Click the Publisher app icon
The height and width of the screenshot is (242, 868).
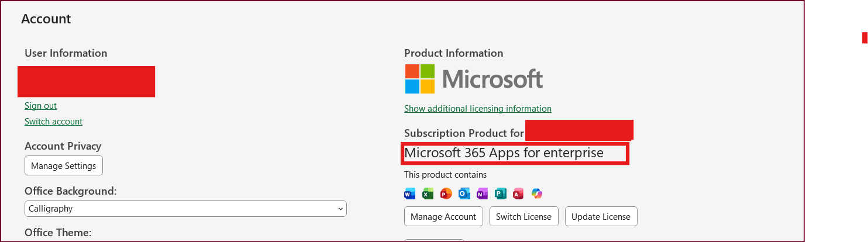[x=500, y=193]
